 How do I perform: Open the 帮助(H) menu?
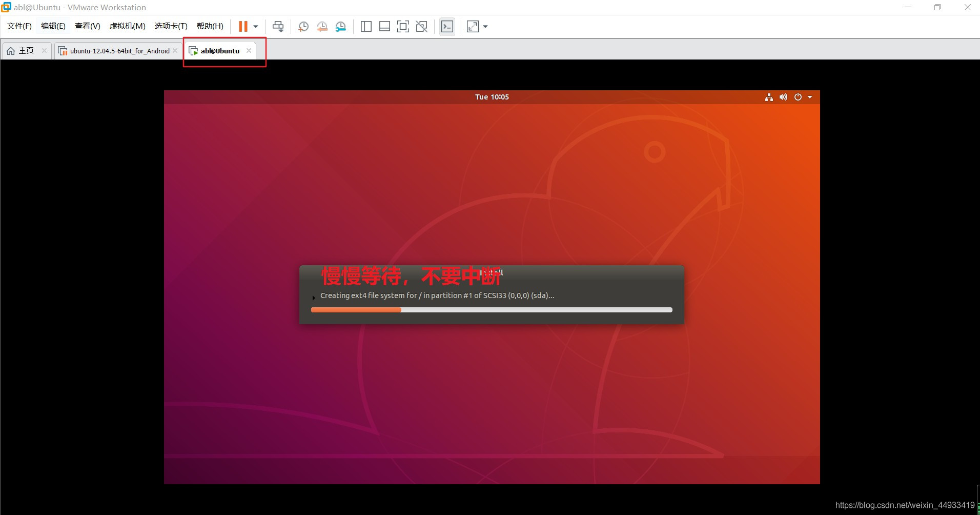coord(210,26)
